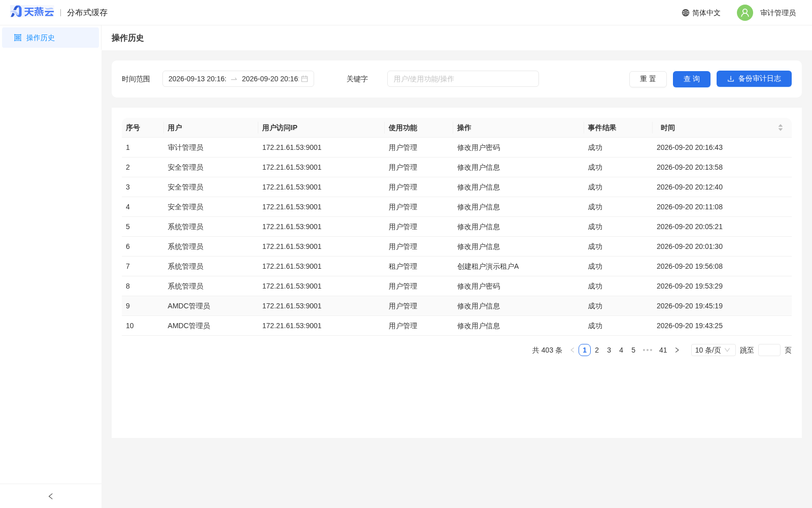This screenshot has width=812, height=508.
Task: Click the end date 2026-09-20 field
Action: pyautogui.click(x=270, y=79)
